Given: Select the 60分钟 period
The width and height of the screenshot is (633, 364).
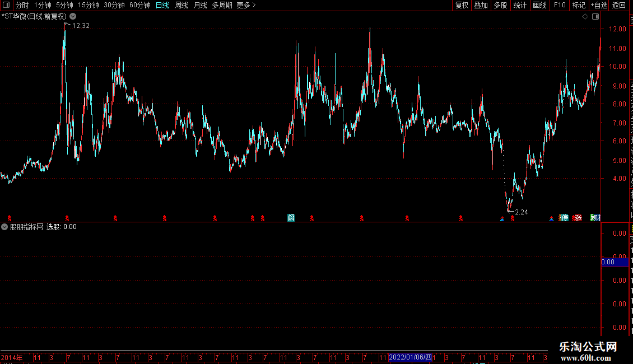Looking at the screenshot, I should coord(140,5).
